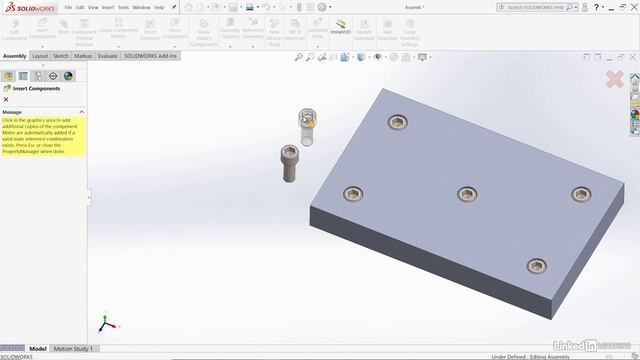Switch to the Motion Study 1 tab
Viewport: 640px width, 360px height.
73,349
